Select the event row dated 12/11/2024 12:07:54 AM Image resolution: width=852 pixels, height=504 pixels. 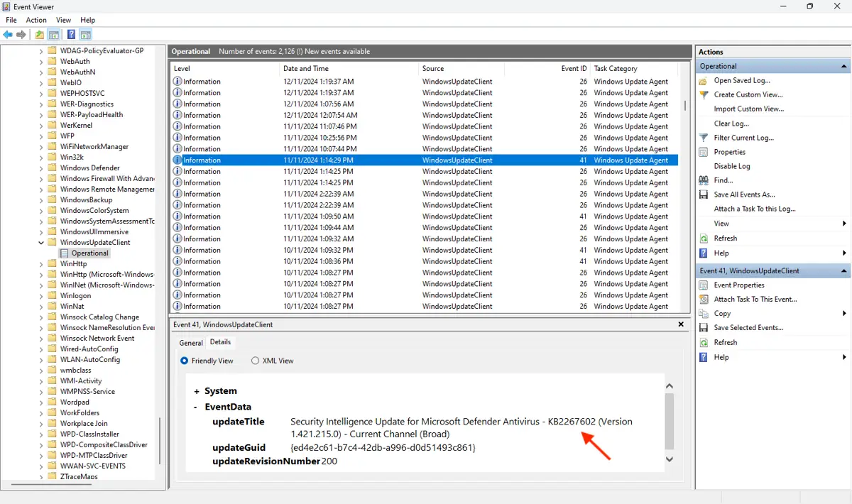pyautogui.click(x=425, y=115)
